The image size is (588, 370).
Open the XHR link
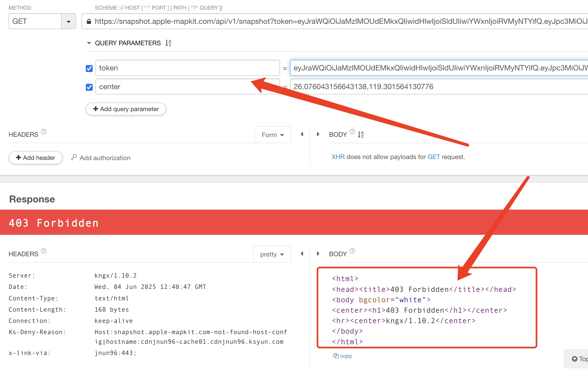338,157
